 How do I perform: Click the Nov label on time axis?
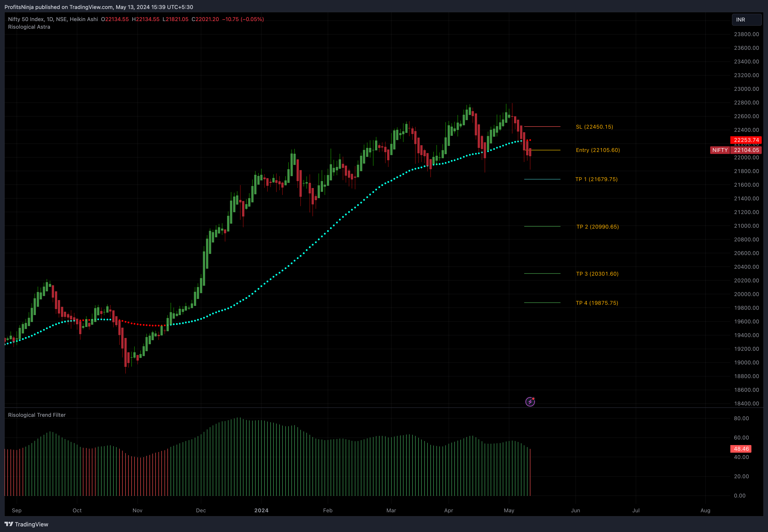(137, 510)
